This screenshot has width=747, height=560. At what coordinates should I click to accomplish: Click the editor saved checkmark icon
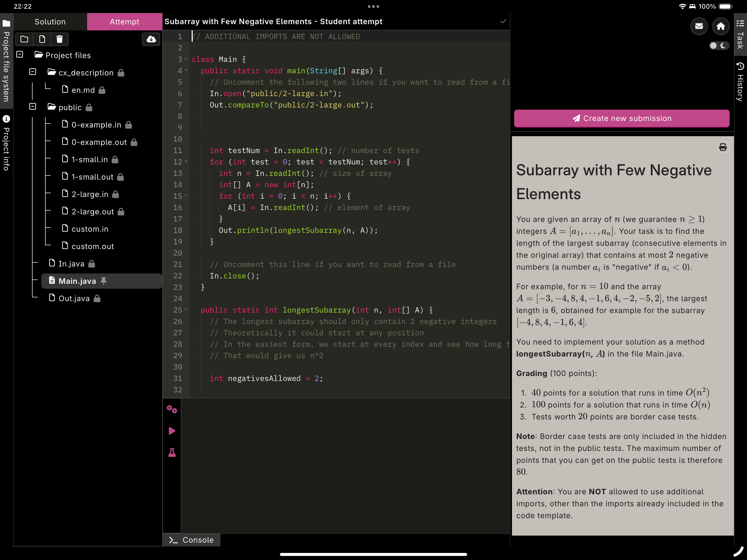pyautogui.click(x=503, y=21)
